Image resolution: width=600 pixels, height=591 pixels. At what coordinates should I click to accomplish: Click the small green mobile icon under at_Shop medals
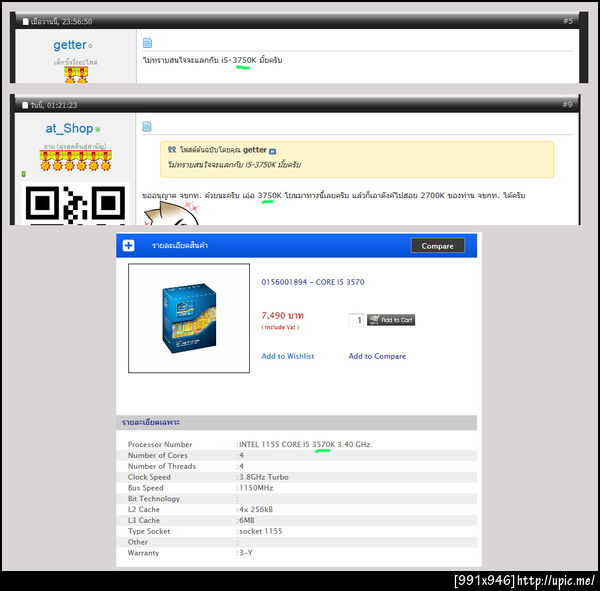click(24, 174)
